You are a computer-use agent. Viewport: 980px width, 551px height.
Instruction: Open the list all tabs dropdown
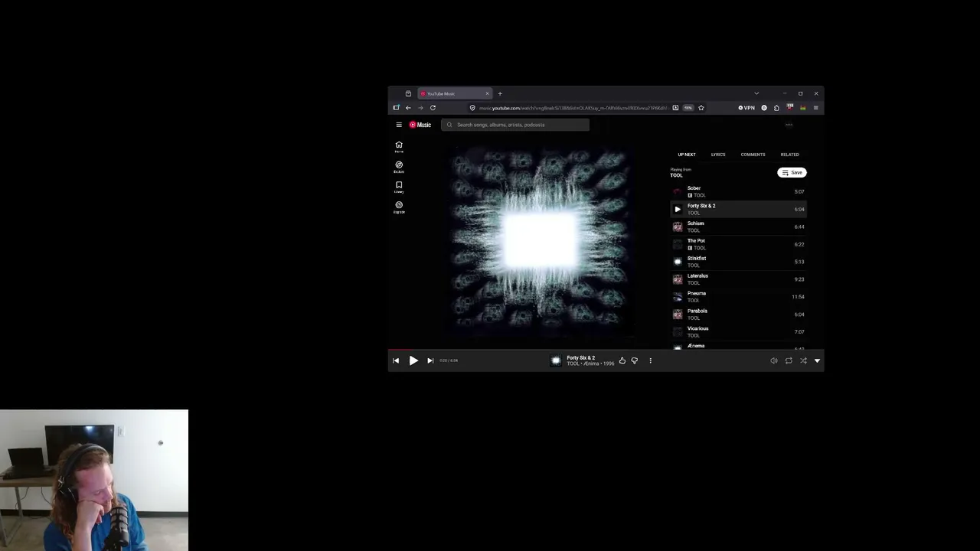tap(756, 93)
